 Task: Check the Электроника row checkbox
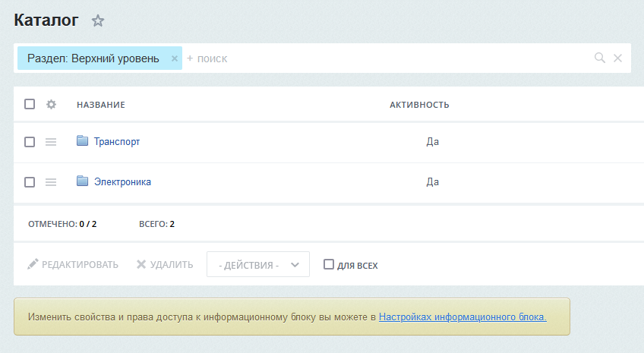pyautogui.click(x=30, y=182)
